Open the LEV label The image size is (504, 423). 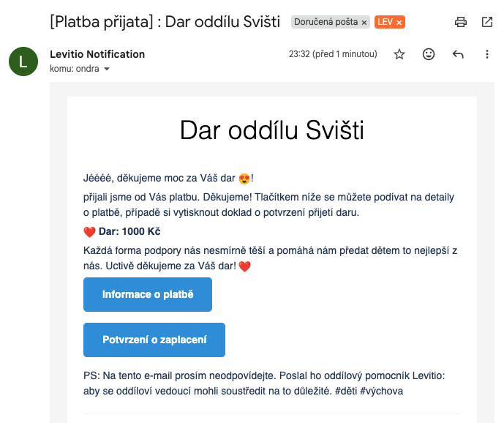point(385,23)
